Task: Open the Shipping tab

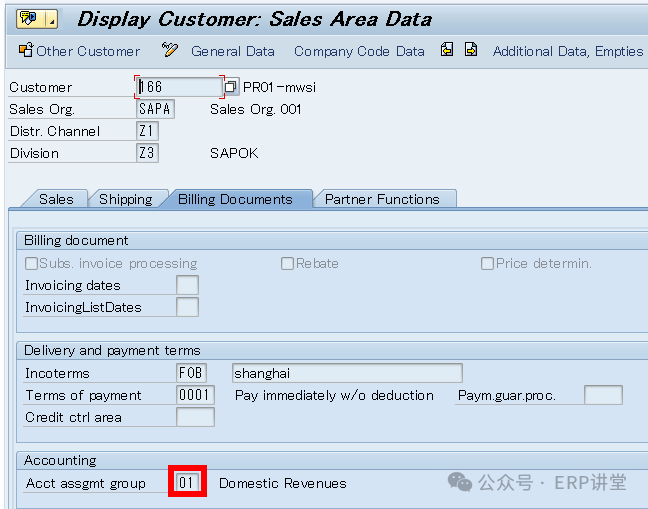Action: (x=125, y=199)
